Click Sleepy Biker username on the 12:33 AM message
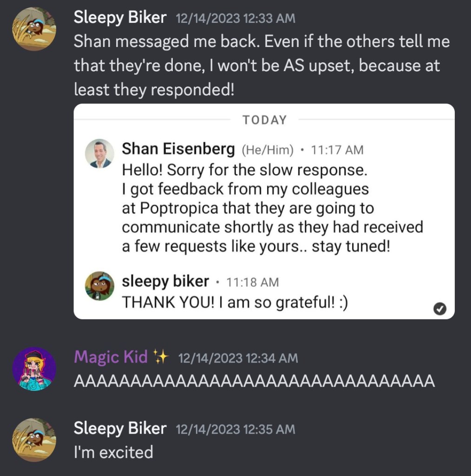The image size is (471, 476). [120, 18]
